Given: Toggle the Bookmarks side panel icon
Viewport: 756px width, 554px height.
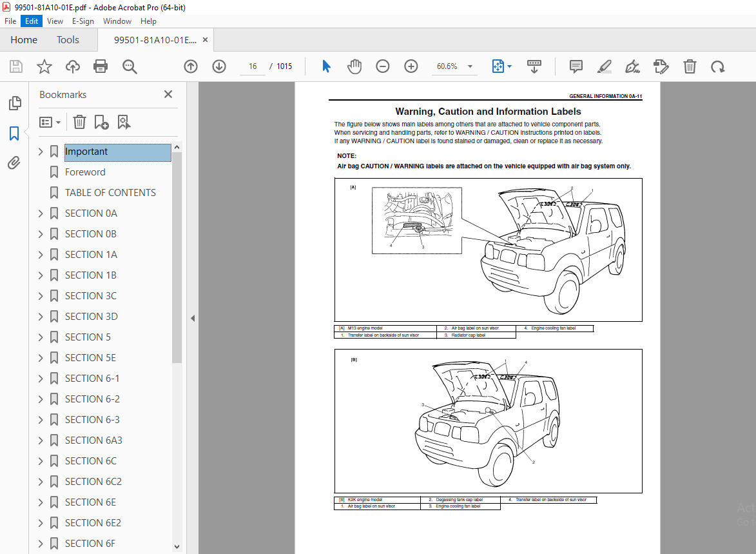Looking at the screenshot, I should click(x=14, y=134).
